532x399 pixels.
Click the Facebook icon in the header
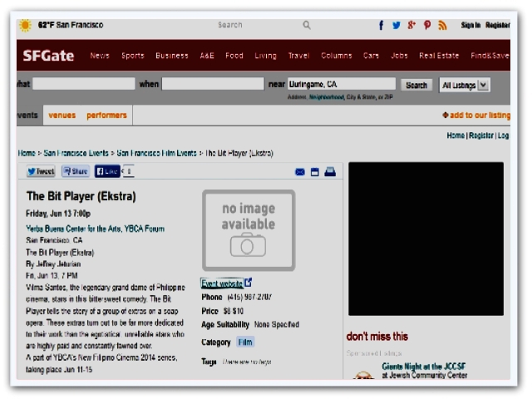coord(382,26)
